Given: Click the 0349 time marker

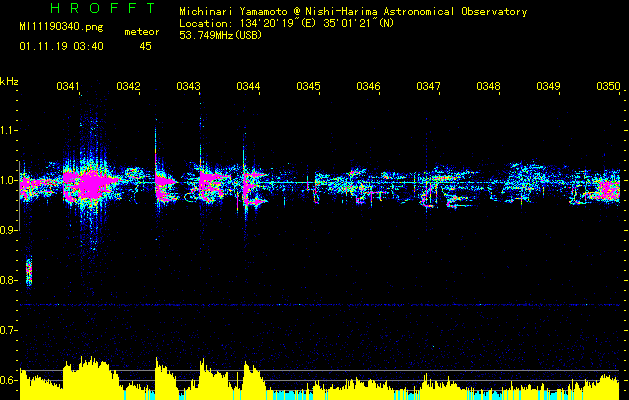Looking at the screenshot, I should point(548,86).
